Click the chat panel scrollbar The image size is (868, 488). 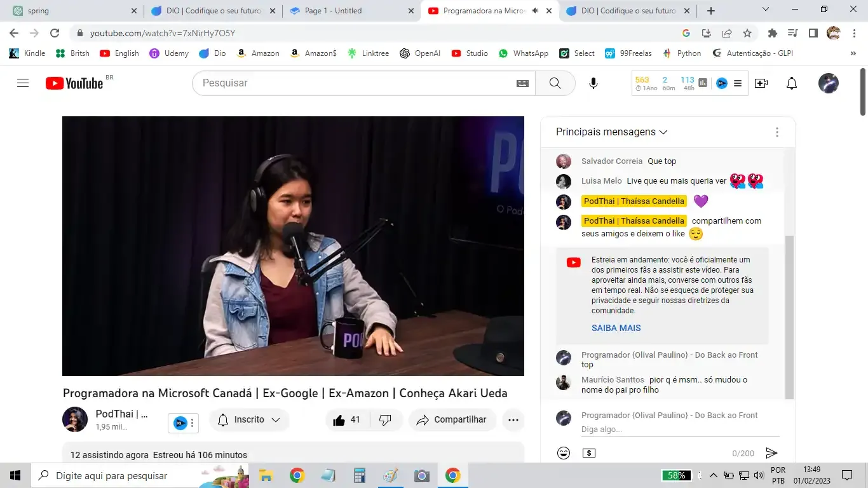[x=789, y=318]
